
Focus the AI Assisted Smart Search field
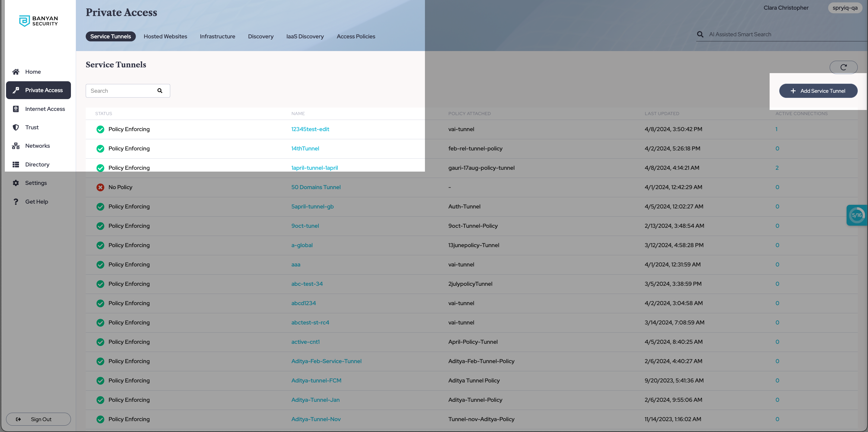[x=775, y=34]
